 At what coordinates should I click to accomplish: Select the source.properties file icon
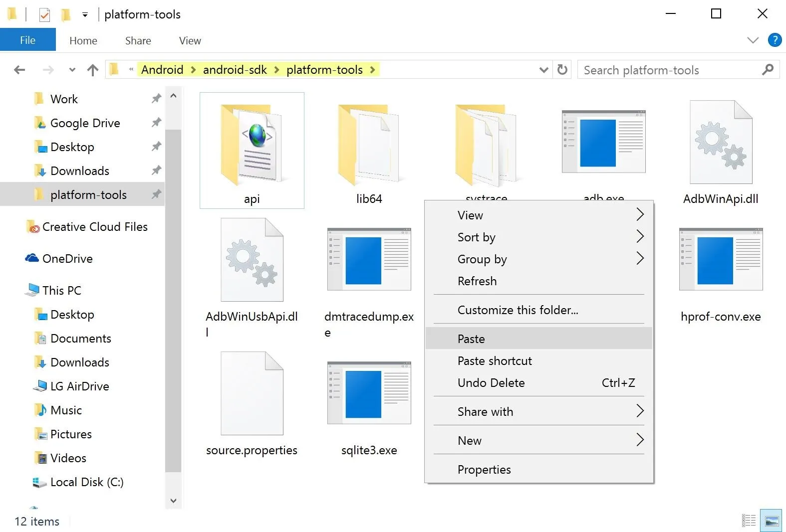252,393
